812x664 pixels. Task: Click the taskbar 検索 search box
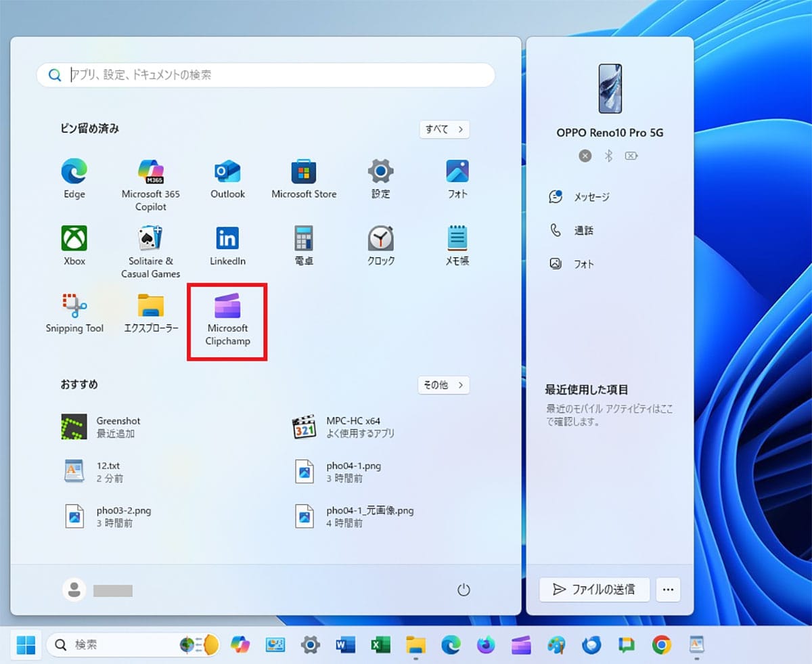pos(133,645)
